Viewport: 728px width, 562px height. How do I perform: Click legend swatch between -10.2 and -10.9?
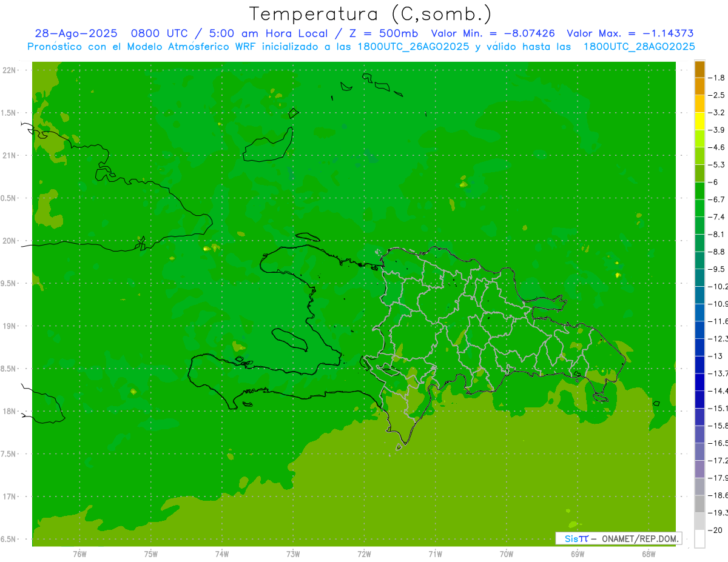tap(699, 295)
